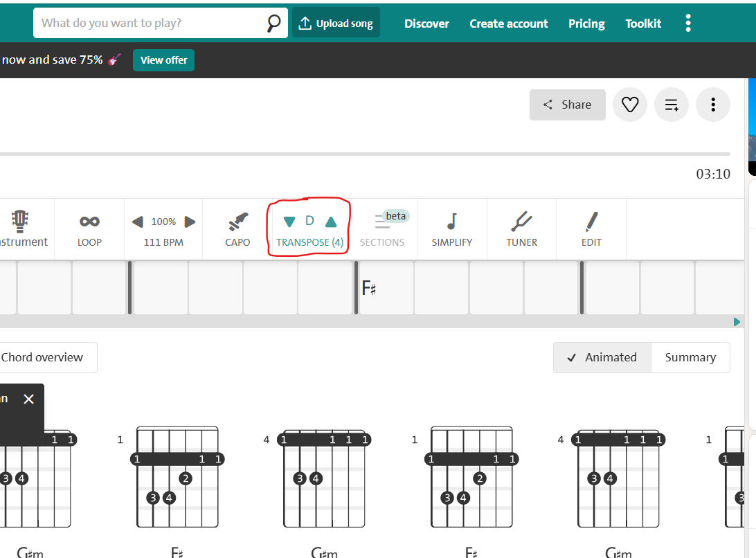Switch to the Summary view
Image resolution: width=756 pixels, height=558 pixels.
point(690,357)
